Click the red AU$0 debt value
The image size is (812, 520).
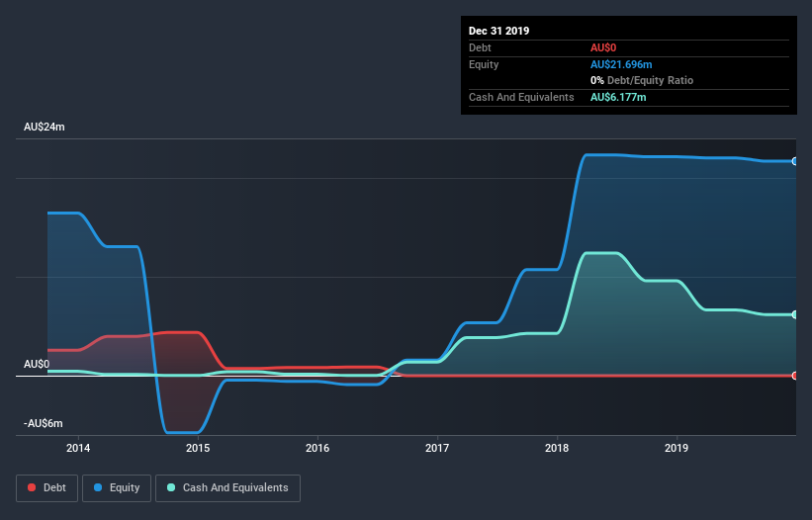click(x=603, y=47)
